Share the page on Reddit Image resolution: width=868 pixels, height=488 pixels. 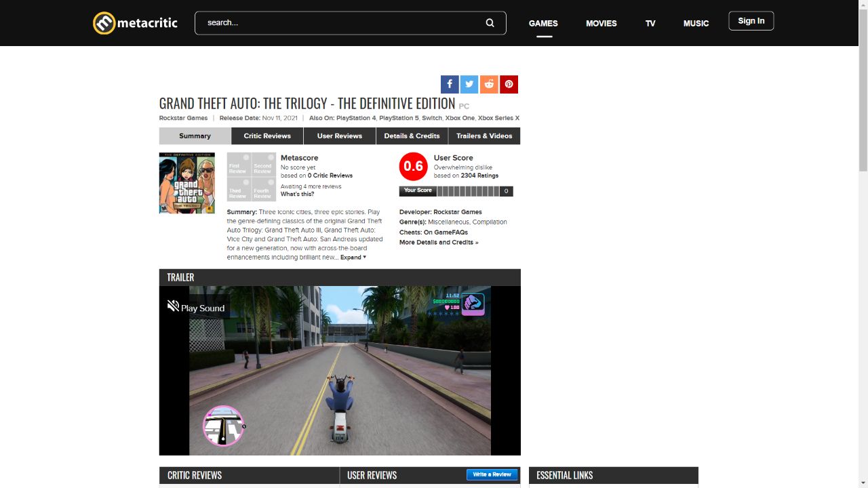point(489,85)
